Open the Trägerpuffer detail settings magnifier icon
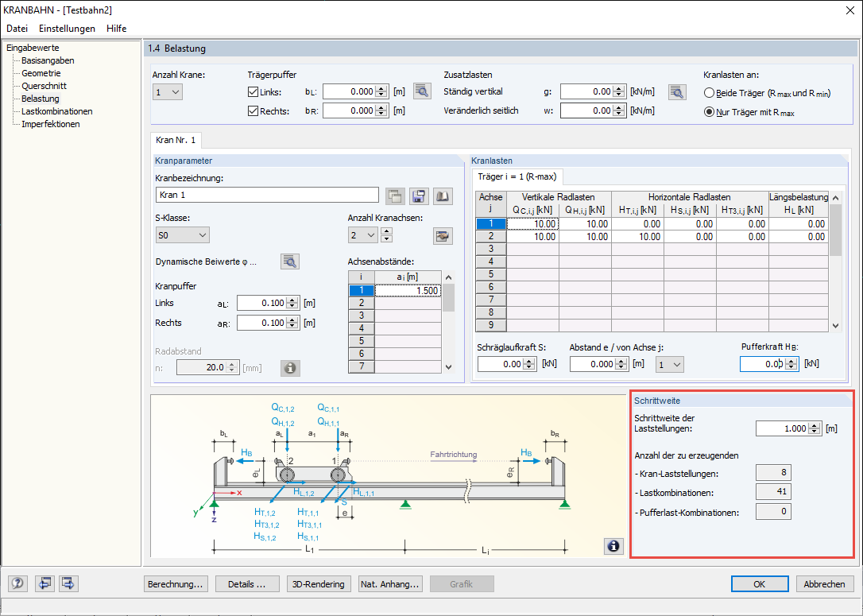The height and width of the screenshot is (616, 863). point(421,91)
